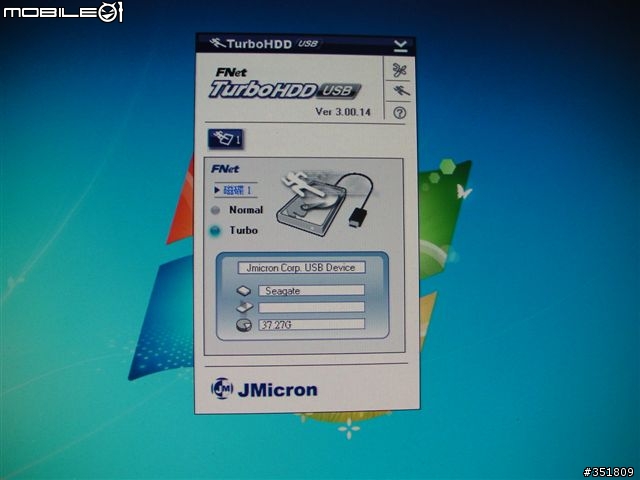This screenshot has height=480, width=640.
Task: Click the running man turbo icon
Action: (x=400, y=91)
